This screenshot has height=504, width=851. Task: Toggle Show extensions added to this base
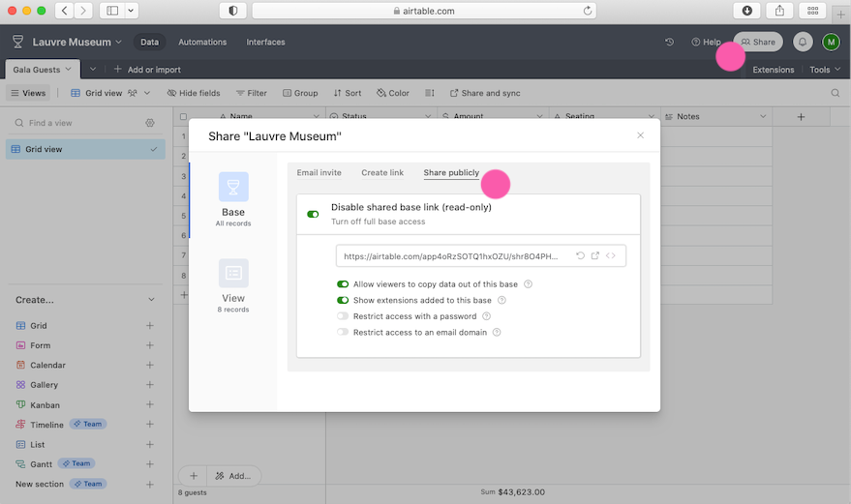coord(343,300)
